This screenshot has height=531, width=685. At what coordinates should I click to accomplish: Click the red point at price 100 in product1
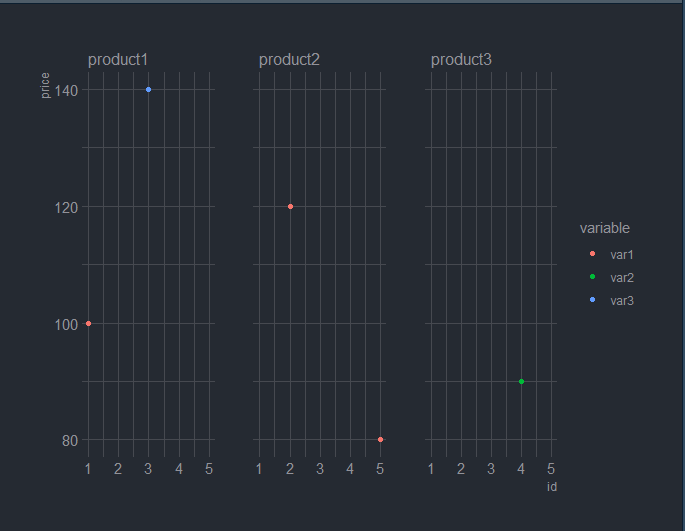[88, 323]
